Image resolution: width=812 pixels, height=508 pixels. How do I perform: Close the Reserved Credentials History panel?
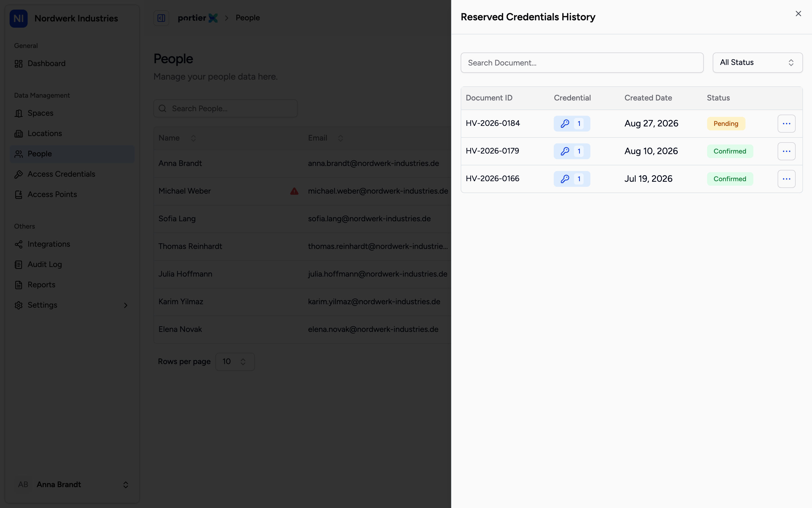tap(798, 14)
